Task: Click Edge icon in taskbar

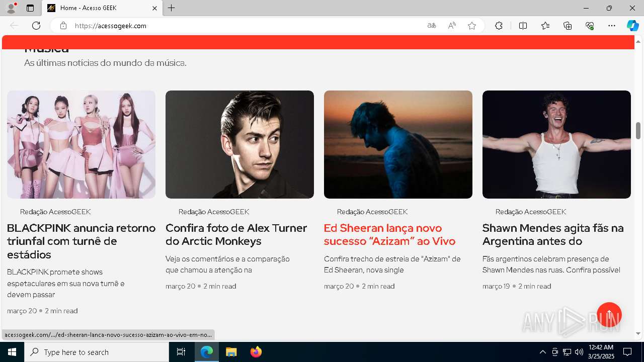Action: tap(207, 352)
